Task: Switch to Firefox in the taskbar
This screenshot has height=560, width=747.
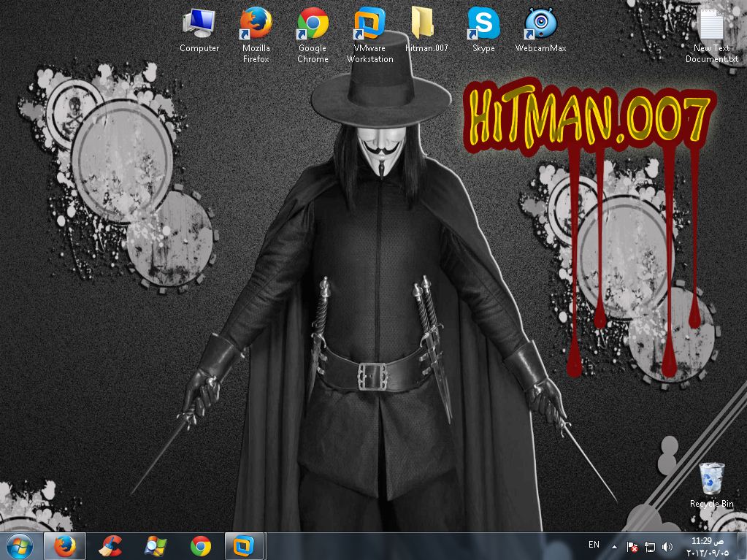Action: point(65,545)
